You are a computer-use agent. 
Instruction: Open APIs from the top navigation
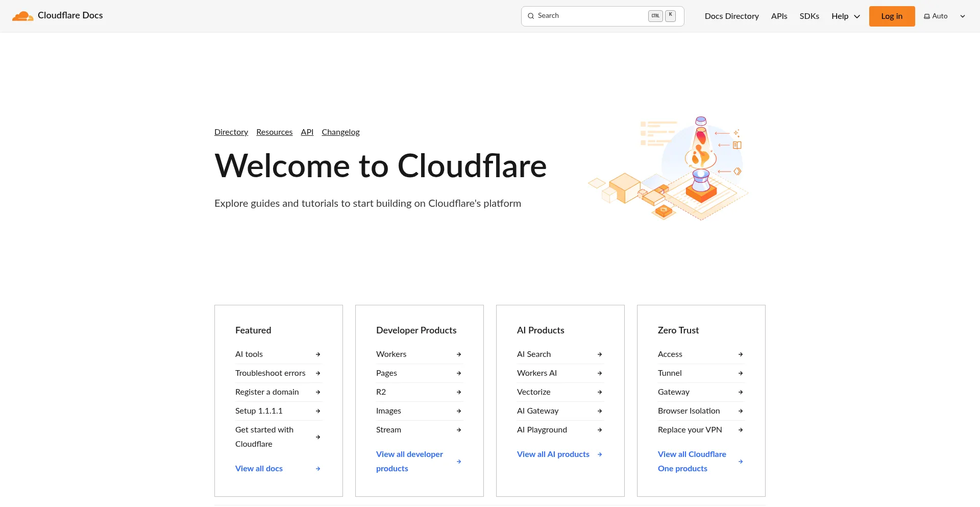(x=779, y=16)
